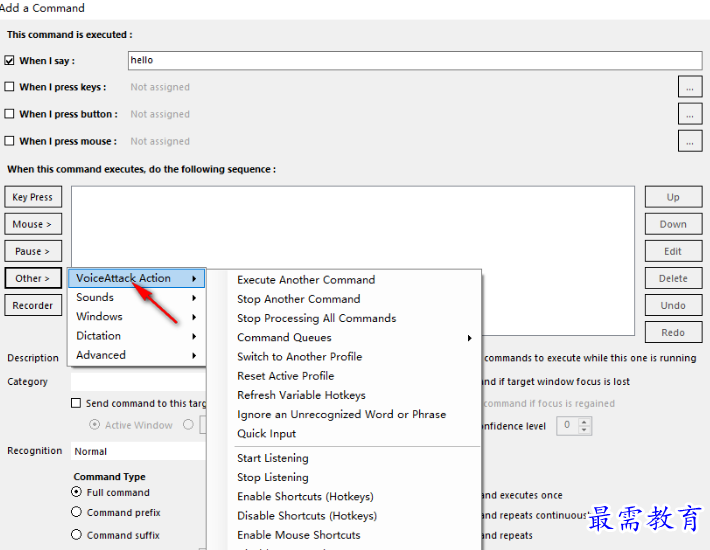Open the Other > actions menu

(x=33, y=278)
